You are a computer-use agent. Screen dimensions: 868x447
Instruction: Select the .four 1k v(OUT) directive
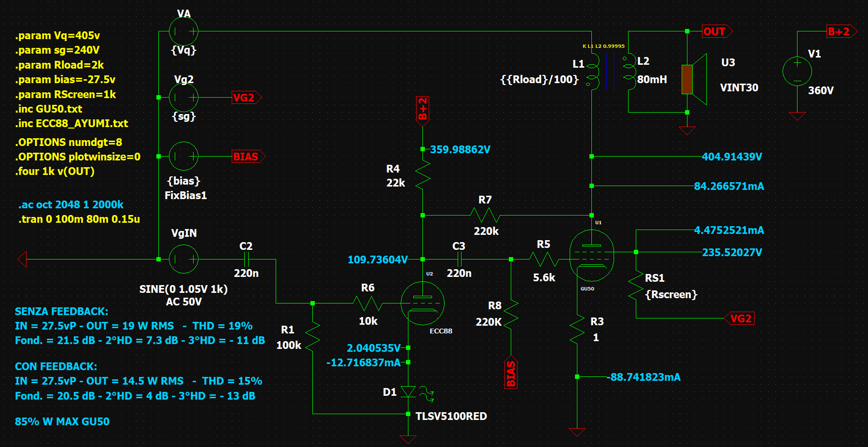[55, 172]
